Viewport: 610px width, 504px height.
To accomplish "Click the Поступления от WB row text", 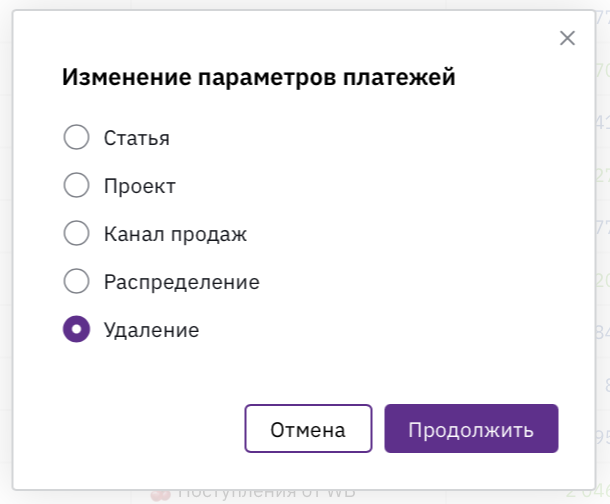I will click(x=267, y=494).
